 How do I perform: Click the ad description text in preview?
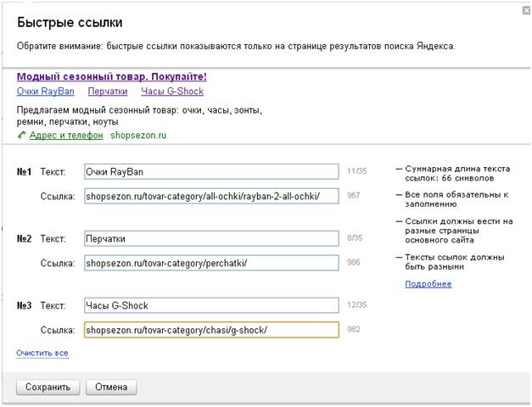(x=139, y=116)
